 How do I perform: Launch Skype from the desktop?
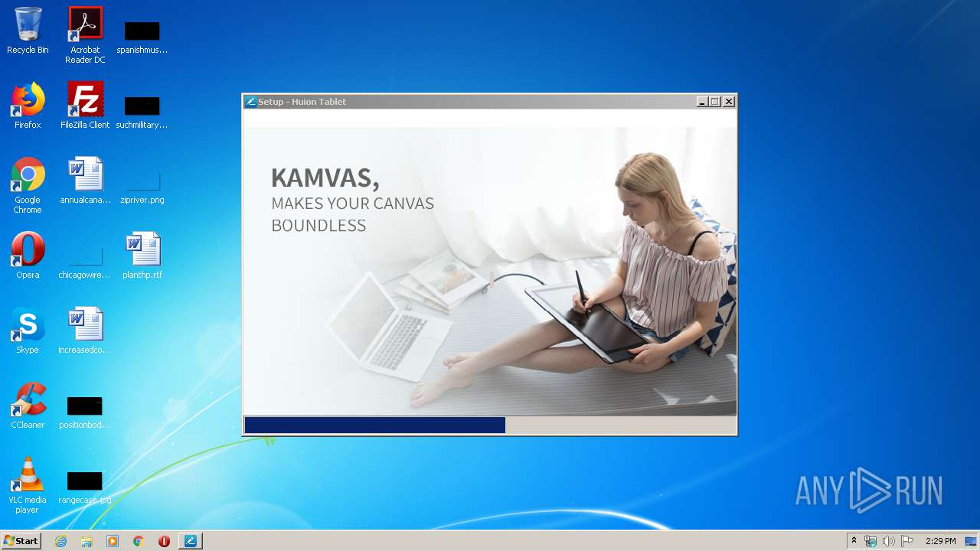coord(28,331)
